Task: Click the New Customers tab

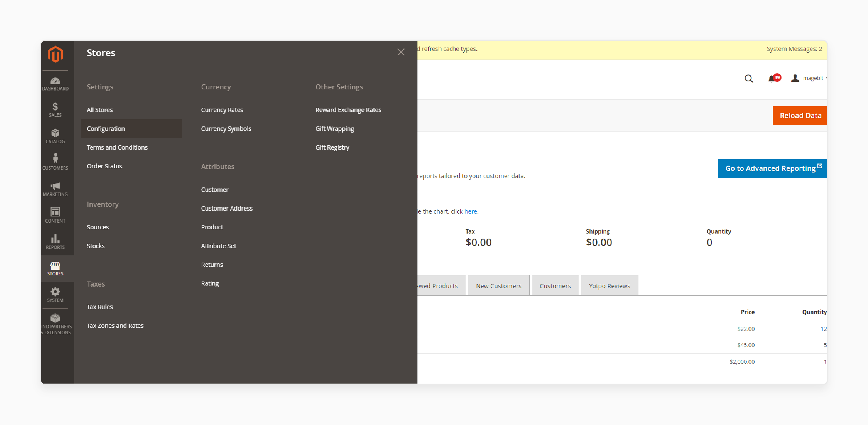Action: click(x=498, y=286)
